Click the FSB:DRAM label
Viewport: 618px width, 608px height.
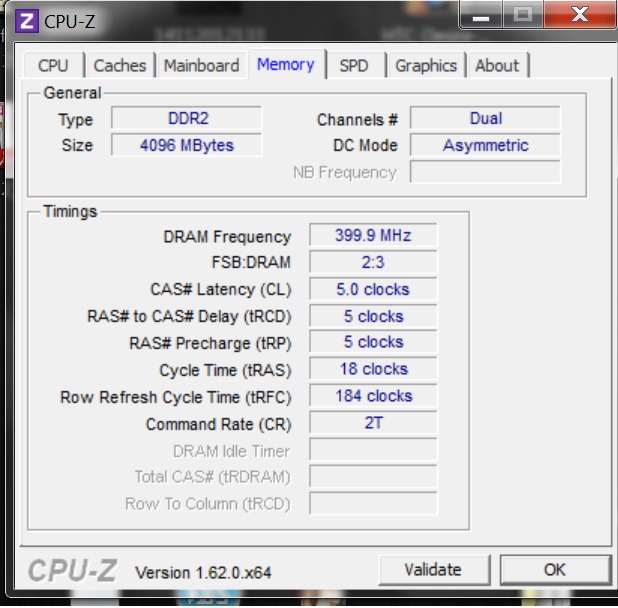[251, 262]
